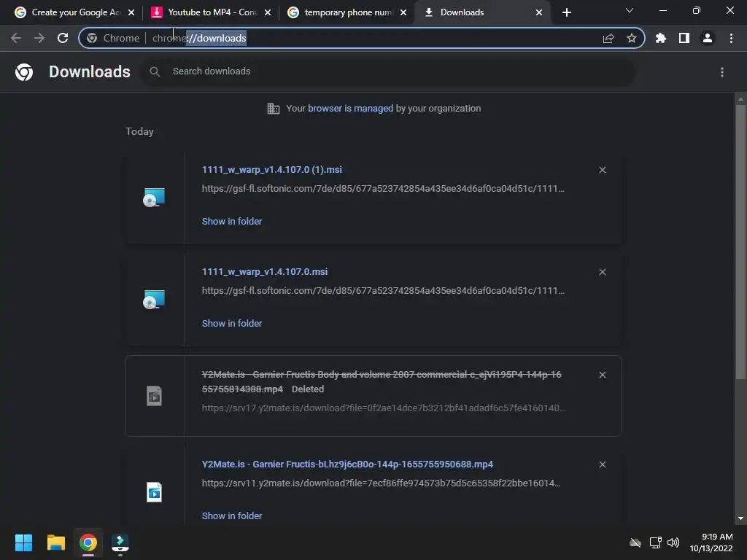Open the 'browser is managed' link
The height and width of the screenshot is (560, 747).
coord(350,109)
